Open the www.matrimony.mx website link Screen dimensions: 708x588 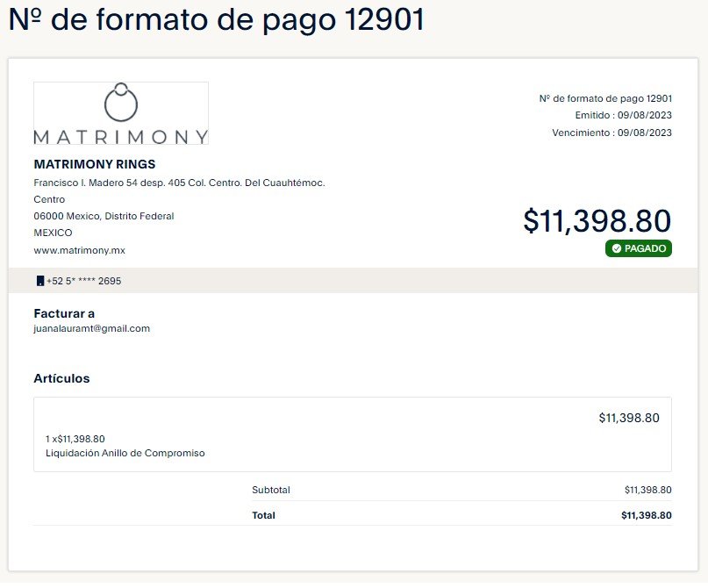[80, 250]
